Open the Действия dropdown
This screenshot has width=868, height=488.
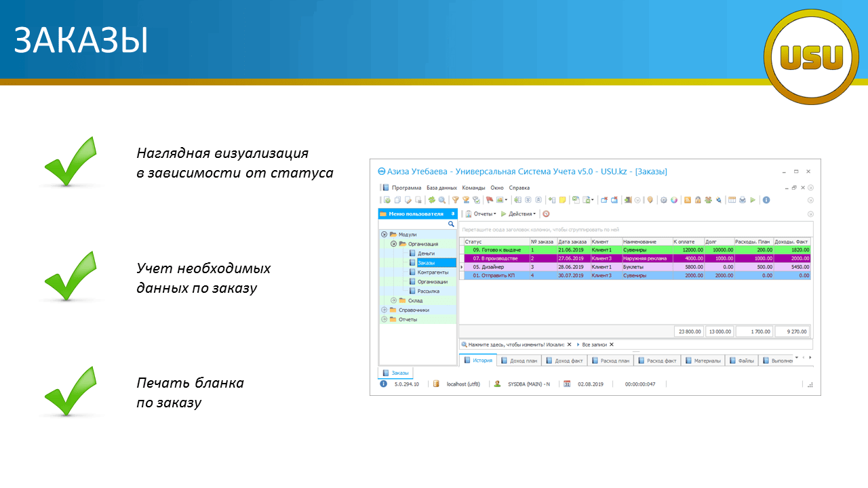520,213
